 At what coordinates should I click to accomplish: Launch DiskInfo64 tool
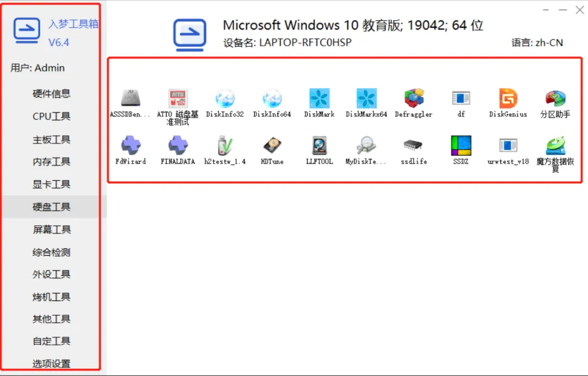pyautogui.click(x=272, y=98)
